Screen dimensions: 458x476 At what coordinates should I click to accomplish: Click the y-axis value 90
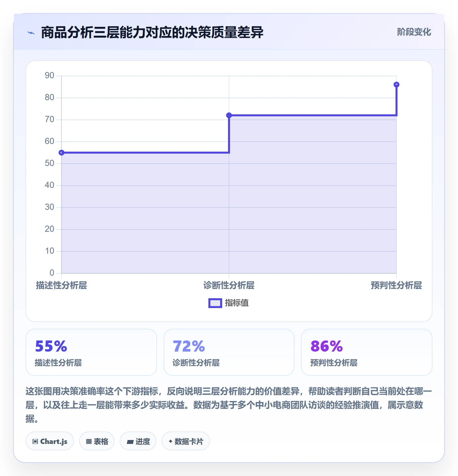click(x=49, y=76)
